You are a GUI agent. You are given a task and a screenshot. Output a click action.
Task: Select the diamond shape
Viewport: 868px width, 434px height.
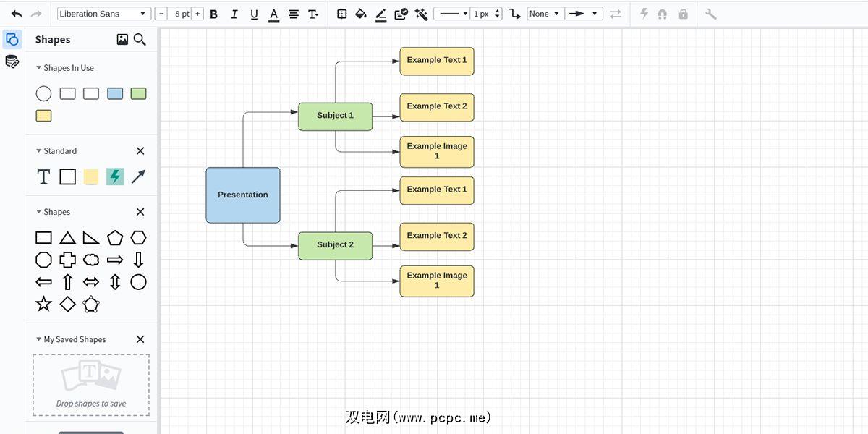(67, 305)
